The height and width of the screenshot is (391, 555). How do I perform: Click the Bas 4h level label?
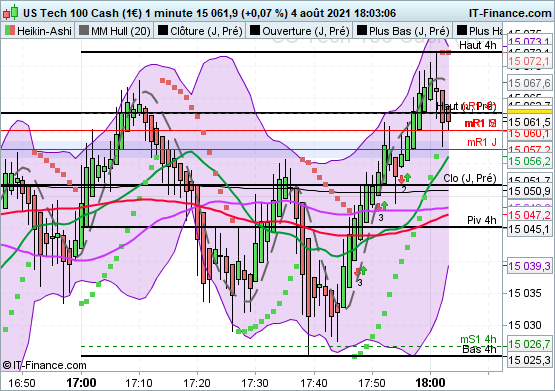click(x=480, y=350)
